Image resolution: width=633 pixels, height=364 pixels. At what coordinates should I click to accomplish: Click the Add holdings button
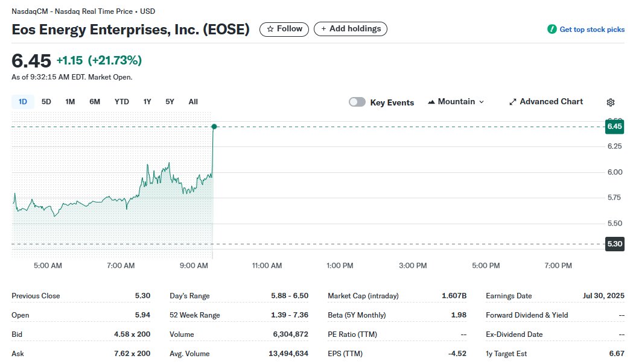351,29
